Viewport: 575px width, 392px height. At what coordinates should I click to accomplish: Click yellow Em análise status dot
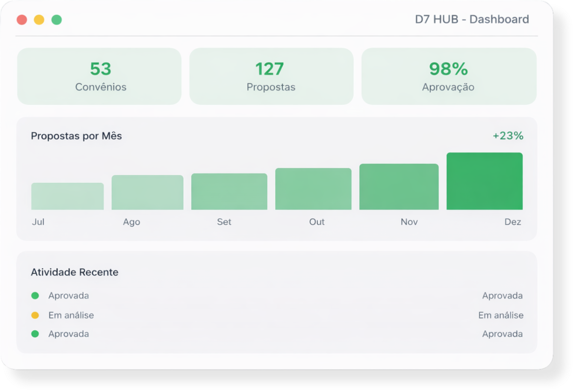click(x=35, y=315)
